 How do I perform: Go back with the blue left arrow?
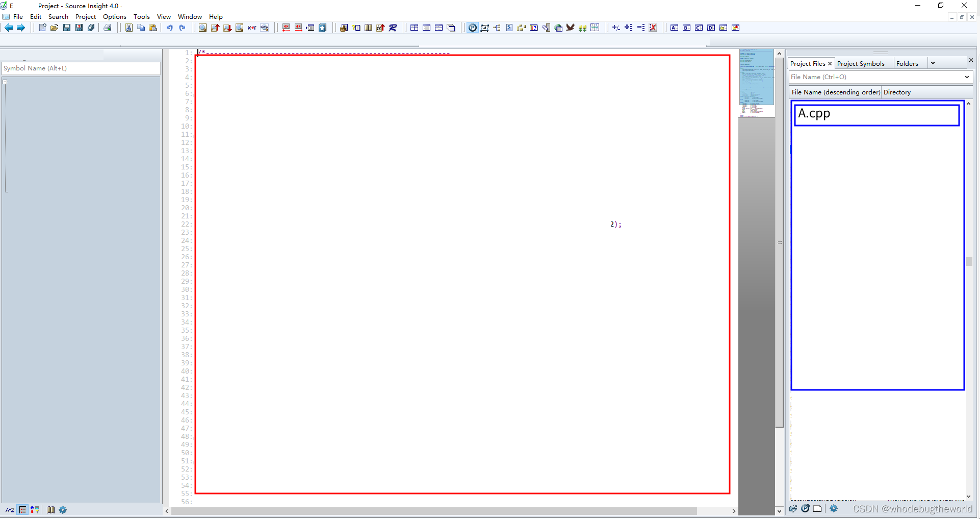point(9,28)
